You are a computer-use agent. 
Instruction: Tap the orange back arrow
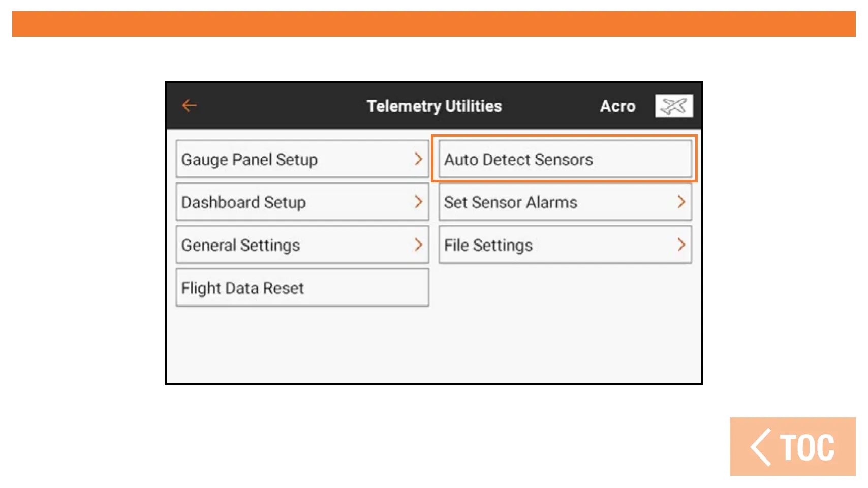(190, 106)
